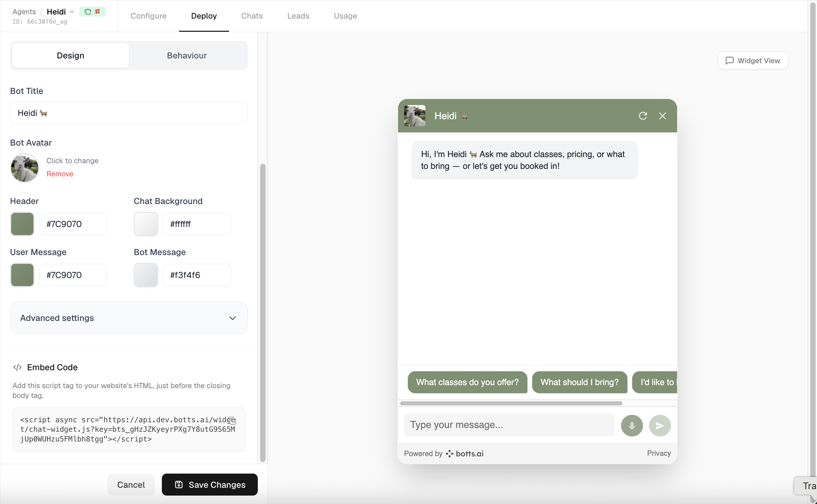Choose the 'What should I bring?' suggestion
Screen dimensions: 817x504
pos(579,382)
